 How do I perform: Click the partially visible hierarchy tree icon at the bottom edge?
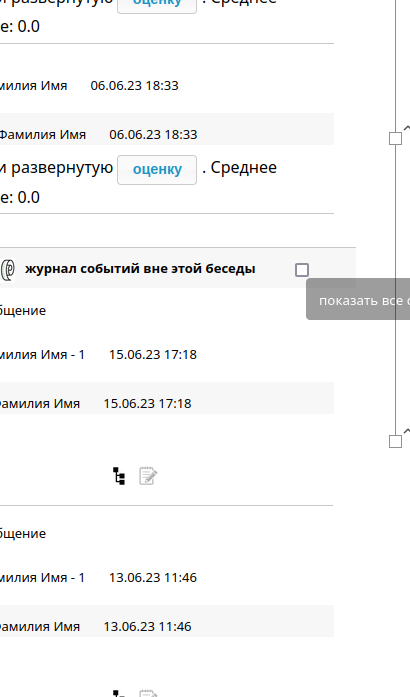pyautogui.click(x=119, y=693)
